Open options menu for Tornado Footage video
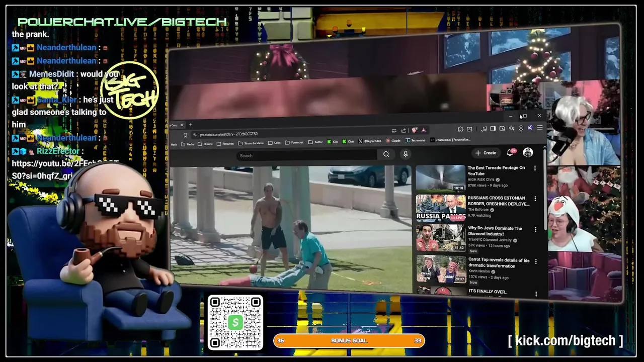 (x=535, y=168)
